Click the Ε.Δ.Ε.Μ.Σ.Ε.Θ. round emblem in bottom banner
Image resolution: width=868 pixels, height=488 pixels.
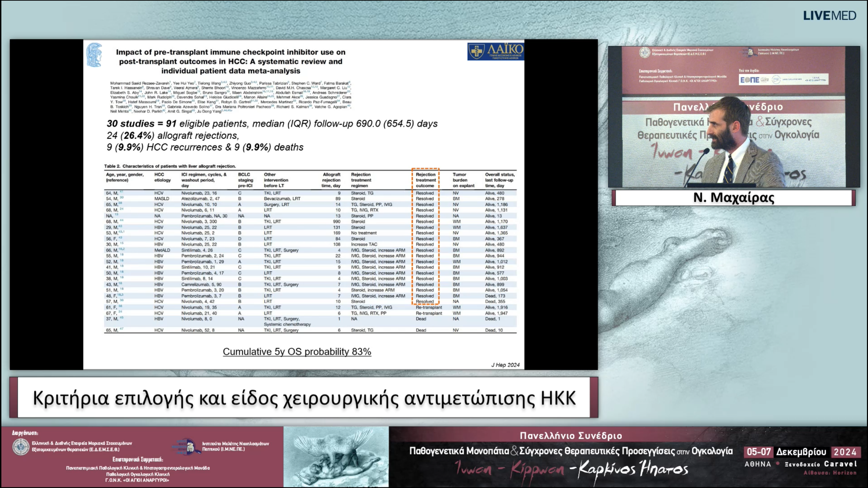tap(21, 446)
